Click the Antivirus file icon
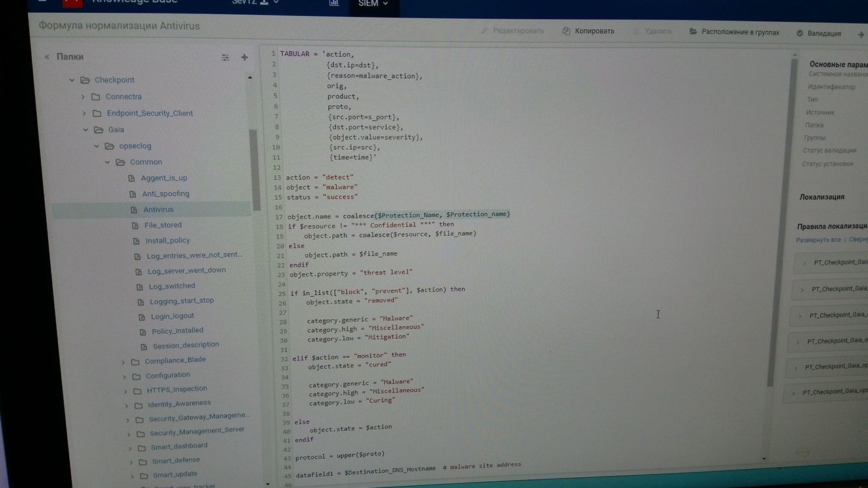This screenshot has height=488, width=868. pos(134,210)
